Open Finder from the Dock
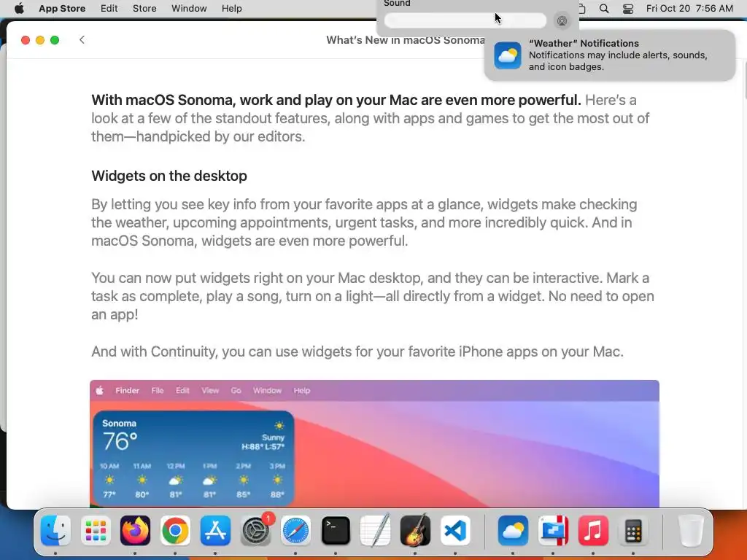The image size is (747, 560). tap(55, 531)
